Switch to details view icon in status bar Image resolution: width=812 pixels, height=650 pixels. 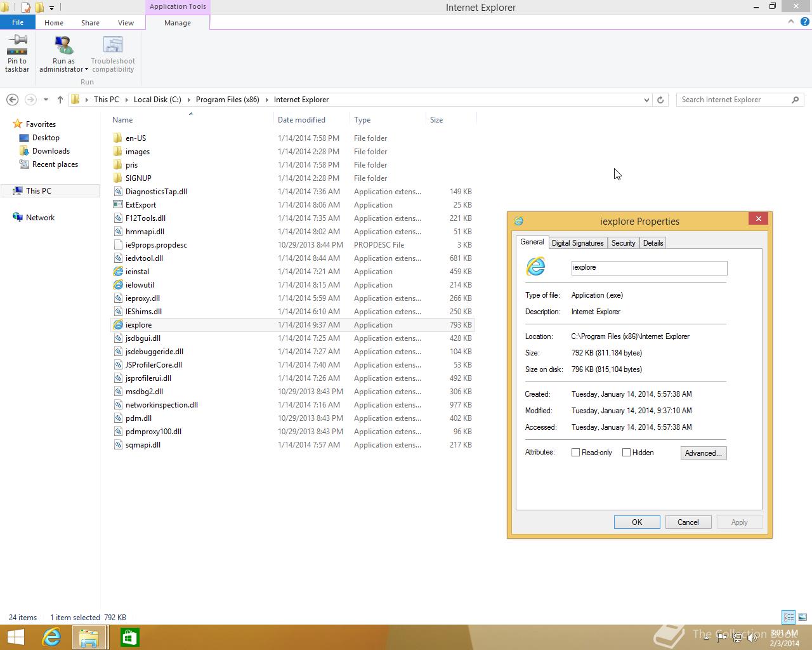coord(789,617)
